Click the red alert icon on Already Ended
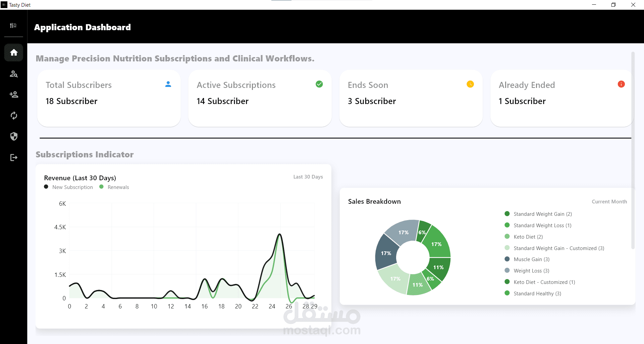Image resolution: width=644 pixels, height=344 pixels. pos(621,84)
